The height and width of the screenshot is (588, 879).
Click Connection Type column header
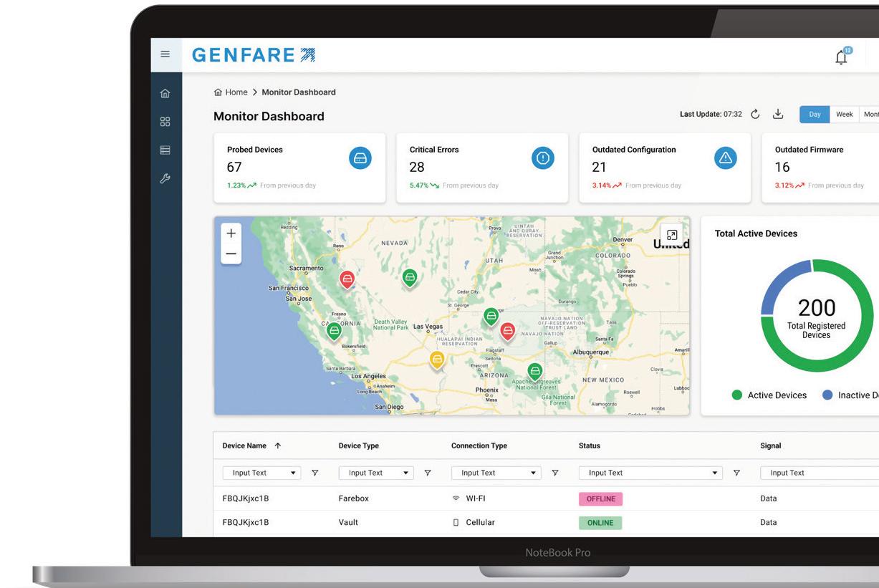(479, 445)
